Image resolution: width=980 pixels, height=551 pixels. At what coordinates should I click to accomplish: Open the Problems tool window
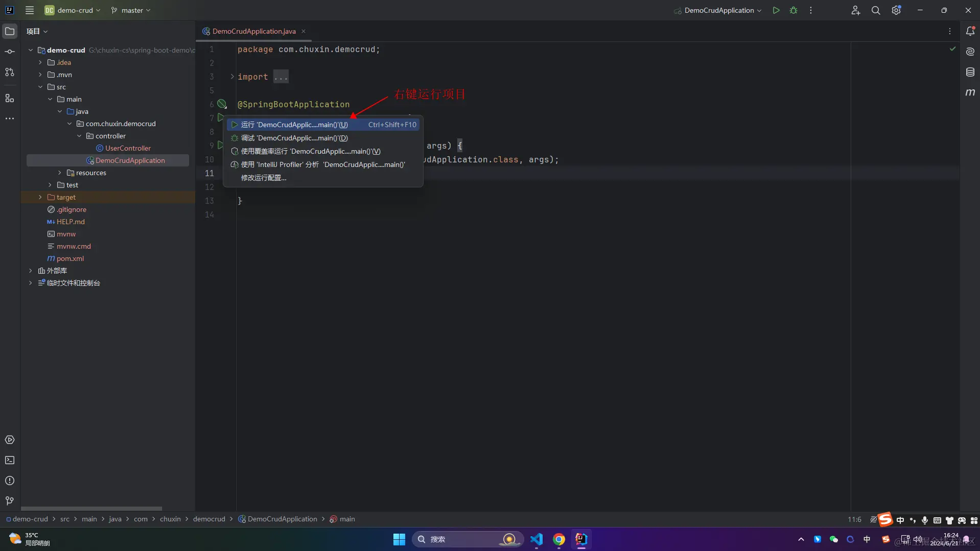(x=10, y=481)
